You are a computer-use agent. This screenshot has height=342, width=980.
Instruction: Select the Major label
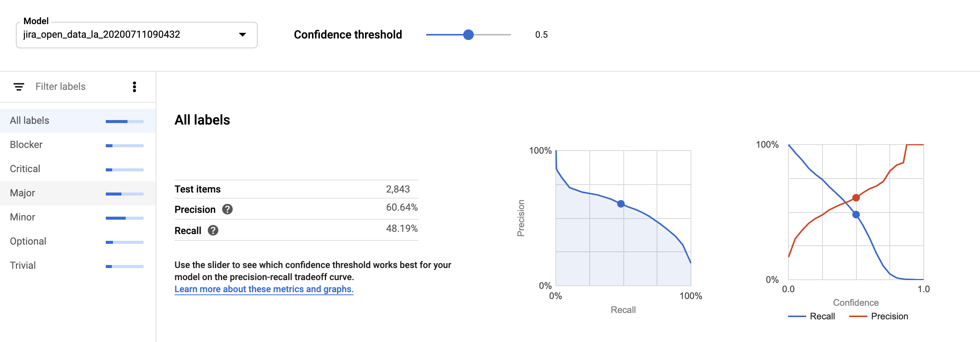click(22, 193)
